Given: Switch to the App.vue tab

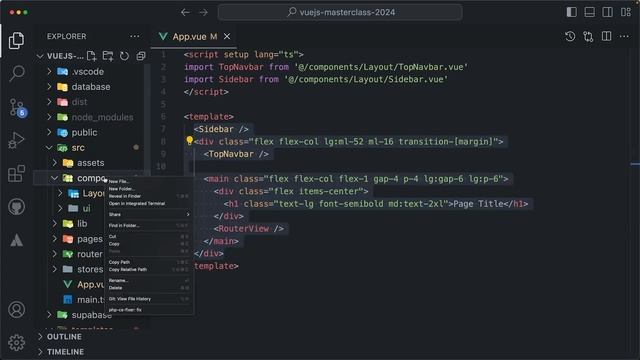Looking at the screenshot, I should pyautogui.click(x=194, y=37).
